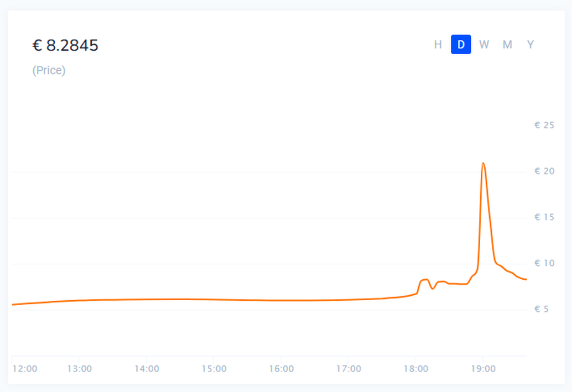Select the € 15 price axis label
This screenshot has height=392, width=572.
point(544,217)
